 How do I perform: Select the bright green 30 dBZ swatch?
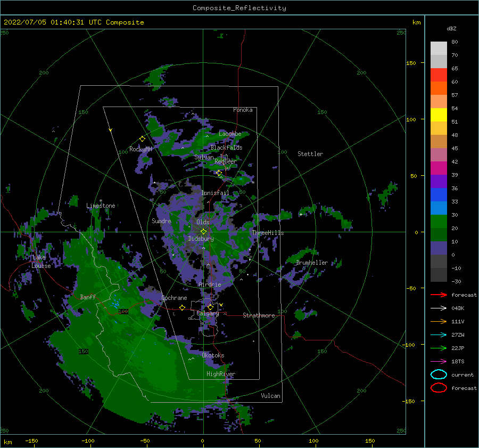(439, 221)
